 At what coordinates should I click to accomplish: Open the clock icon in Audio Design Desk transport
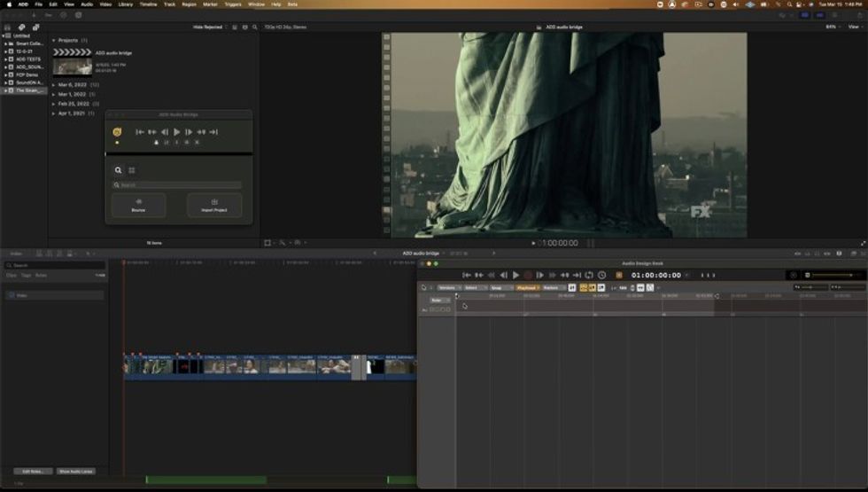pos(601,275)
